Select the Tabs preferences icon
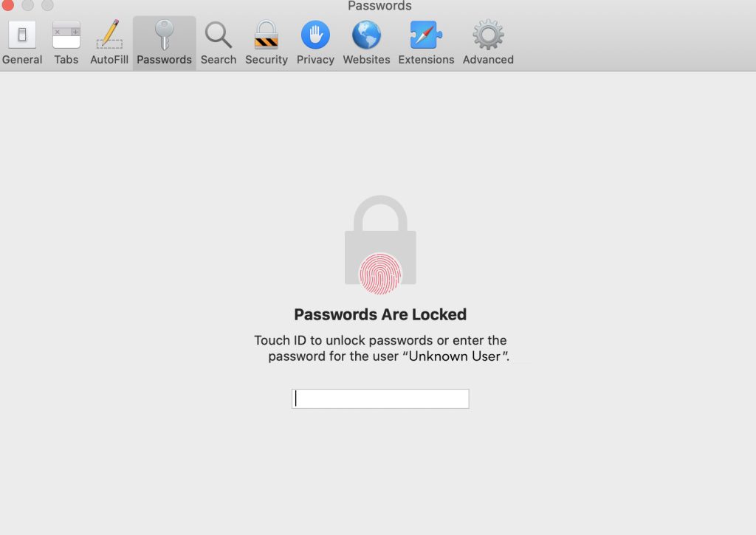756x535 pixels. click(x=66, y=35)
